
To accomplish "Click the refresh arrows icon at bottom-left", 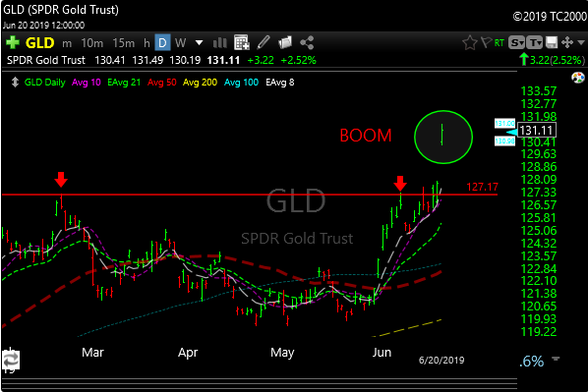I will 10,361.
